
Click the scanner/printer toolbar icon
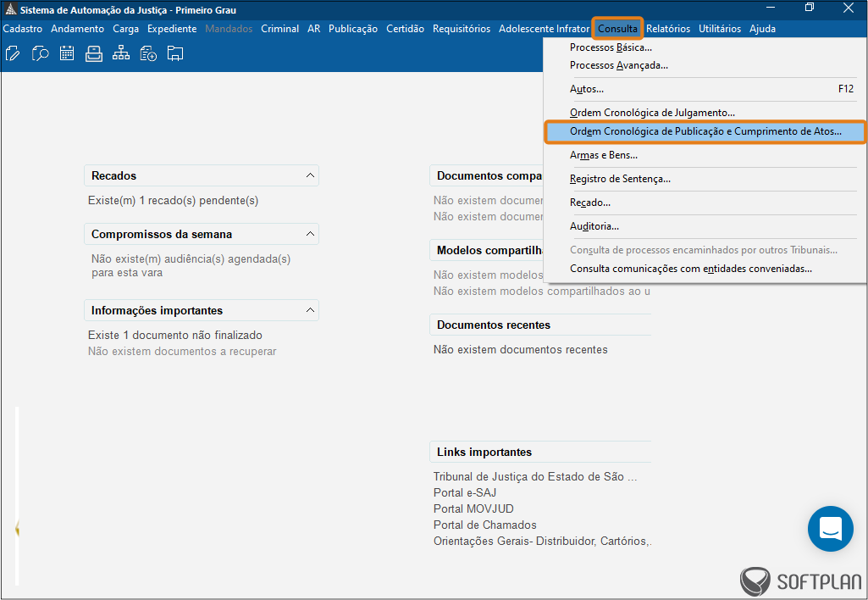pyautogui.click(x=93, y=53)
